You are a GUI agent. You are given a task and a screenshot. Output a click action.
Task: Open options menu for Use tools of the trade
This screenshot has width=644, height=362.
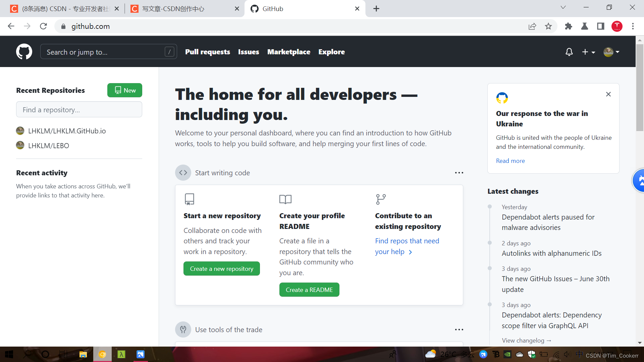point(459,329)
